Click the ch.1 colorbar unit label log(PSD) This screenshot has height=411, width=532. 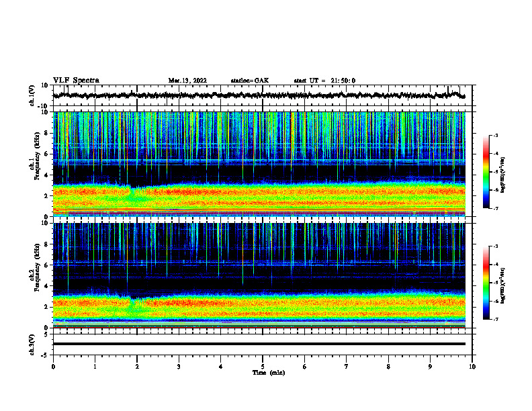[x=503, y=175]
